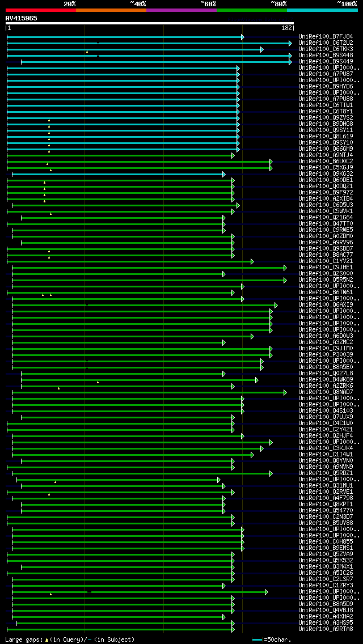Select hit label UniRef100_B8AC77

pos(326,255)
